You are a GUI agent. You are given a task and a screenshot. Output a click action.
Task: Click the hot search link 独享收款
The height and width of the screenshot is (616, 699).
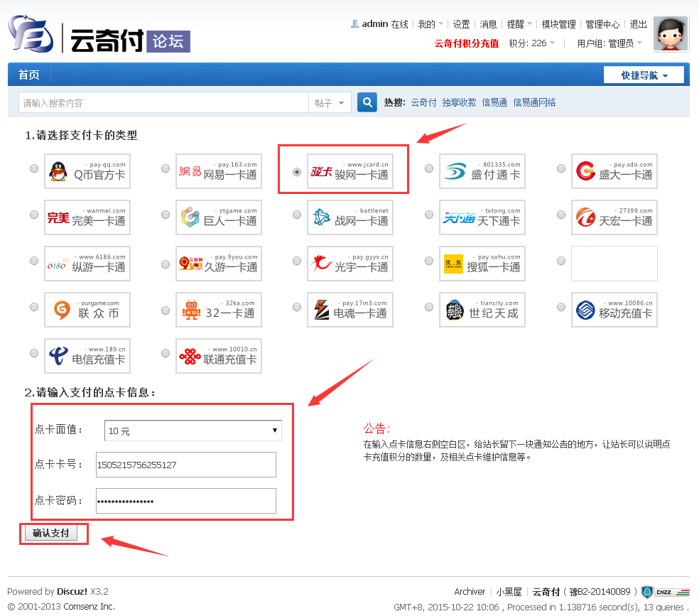click(x=459, y=102)
